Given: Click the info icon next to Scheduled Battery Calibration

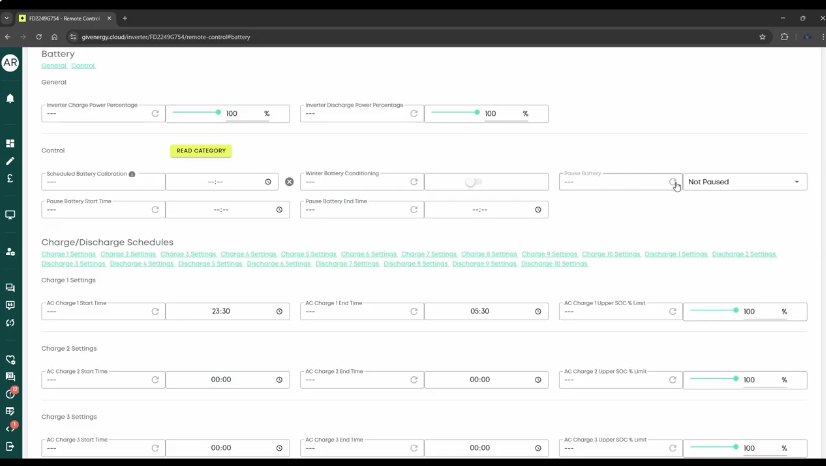Looking at the screenshot, I should point(132,174).
